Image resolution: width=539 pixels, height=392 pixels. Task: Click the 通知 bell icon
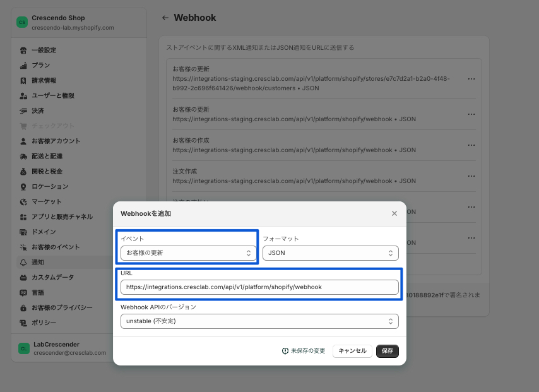pyautogui.click(x=23, y=262)
